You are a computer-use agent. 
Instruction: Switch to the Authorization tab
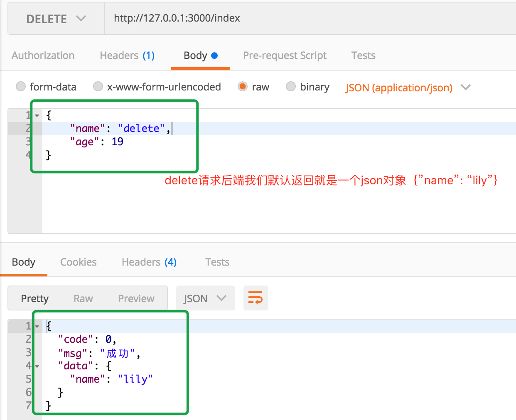coord(43,56)
